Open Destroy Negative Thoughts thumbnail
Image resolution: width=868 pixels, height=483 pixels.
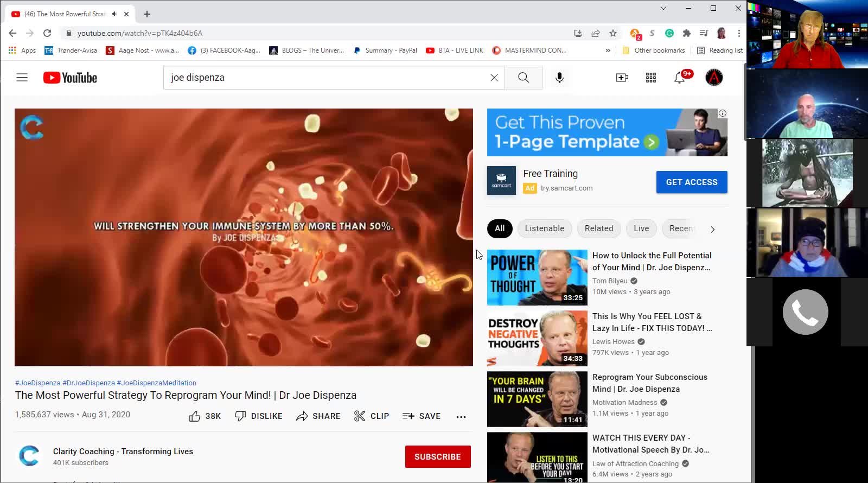click(x=537, y=338)
